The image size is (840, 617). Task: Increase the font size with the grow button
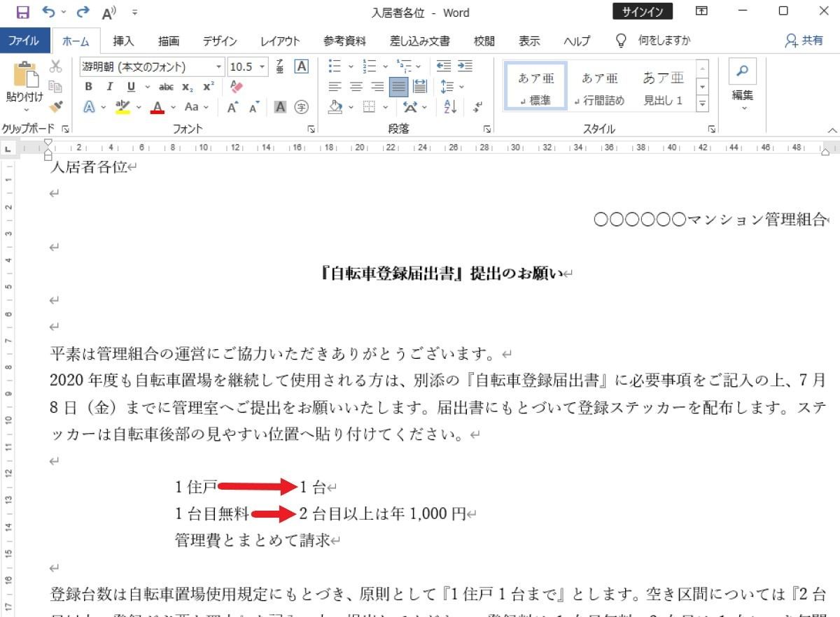(x=232, y=107)
